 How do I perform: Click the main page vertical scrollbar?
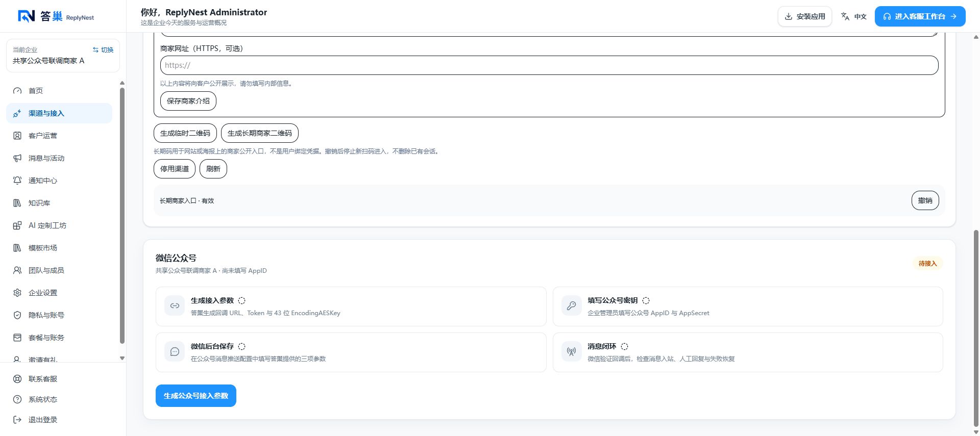click(976, 326)
